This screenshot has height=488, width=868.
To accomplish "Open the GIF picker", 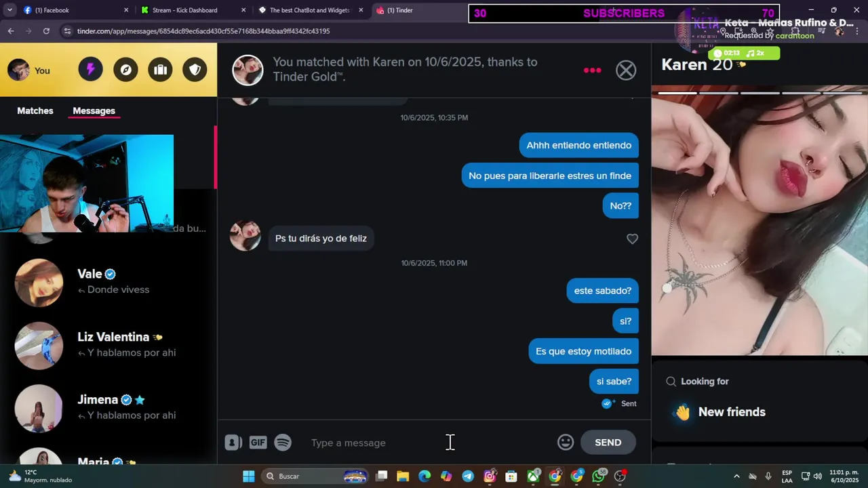I will (x=258, y=443).
